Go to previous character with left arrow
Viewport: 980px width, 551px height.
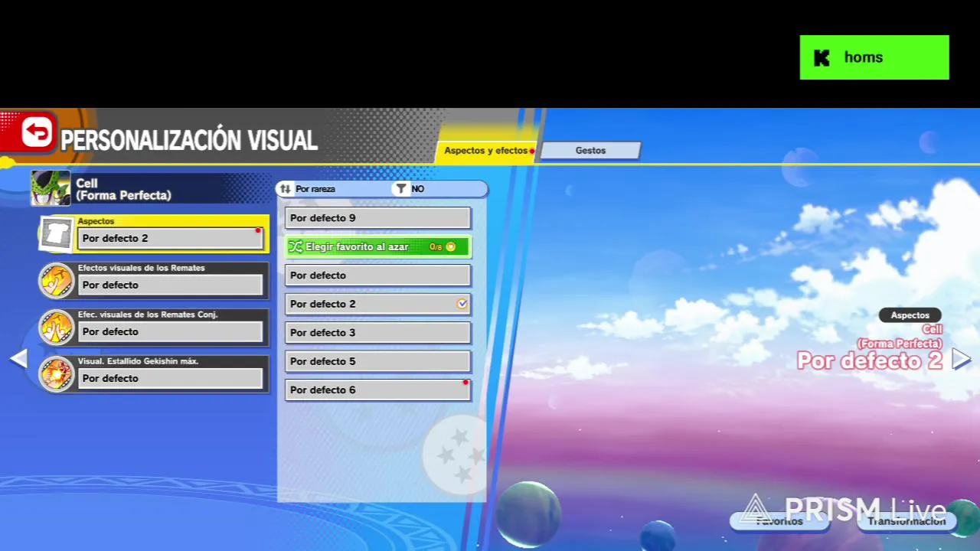click(x=18, y=359)
